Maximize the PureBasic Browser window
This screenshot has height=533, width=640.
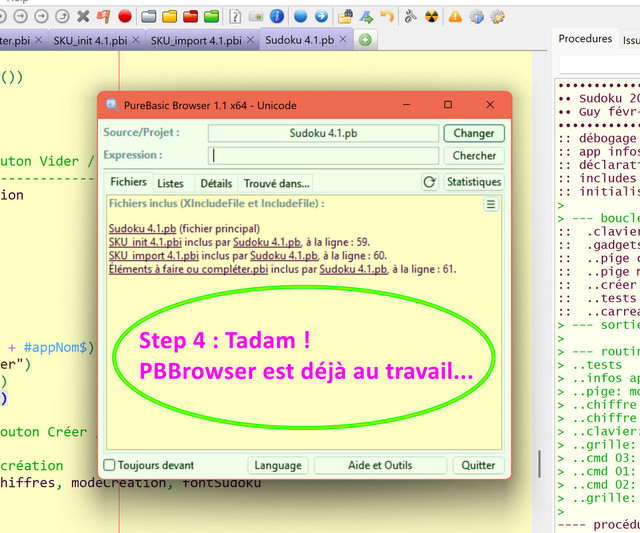448,105
